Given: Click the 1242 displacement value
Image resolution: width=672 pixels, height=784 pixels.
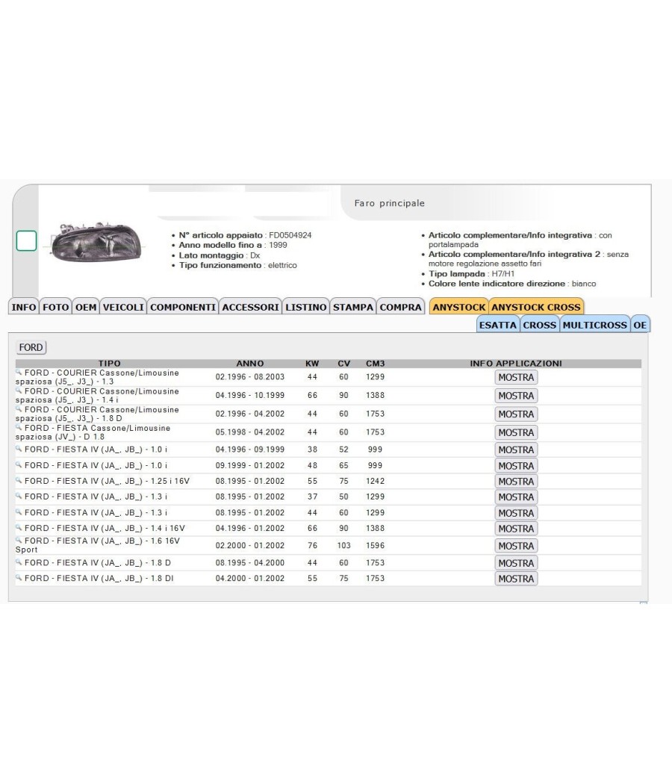Looking at the screenshot, I should point(375,481).
